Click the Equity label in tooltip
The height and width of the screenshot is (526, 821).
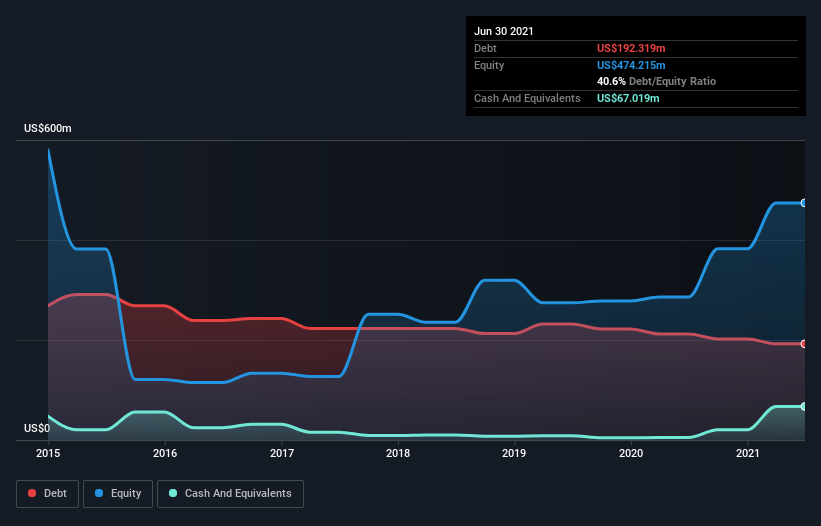[x=489, y=65]
